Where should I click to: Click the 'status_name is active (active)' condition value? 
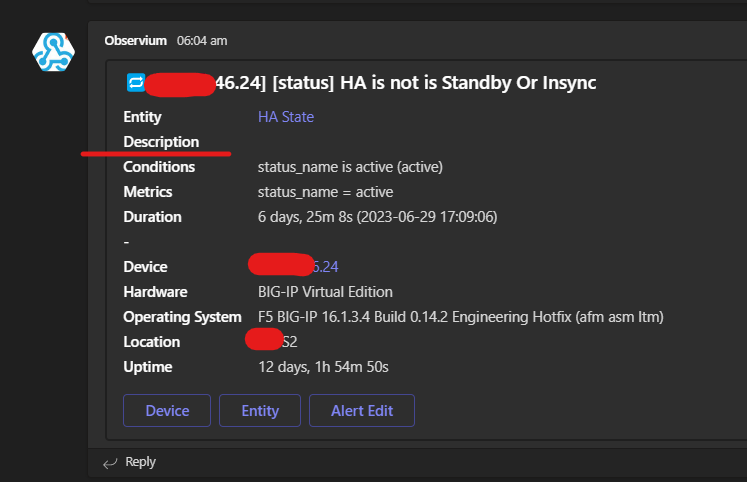coord(350,167)
